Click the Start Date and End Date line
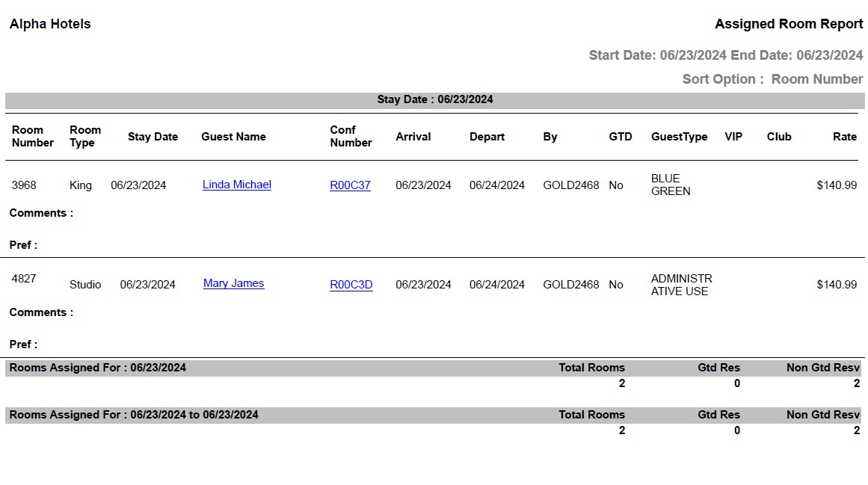868x485 pixels. tap(725, 55)
